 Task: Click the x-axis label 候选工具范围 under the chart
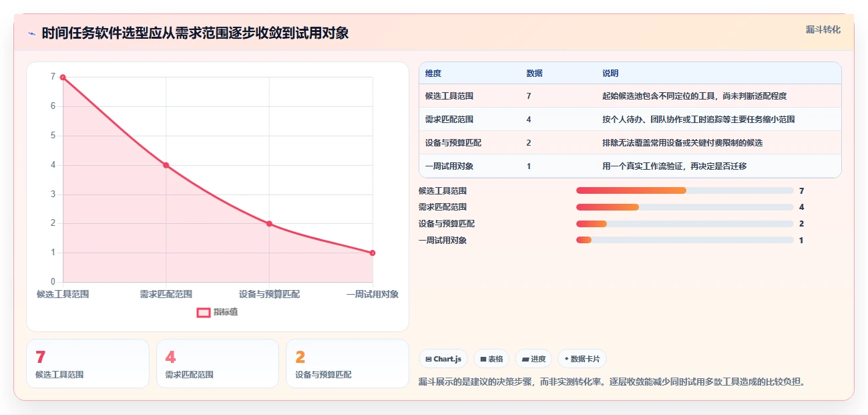[x=63, y=294]
